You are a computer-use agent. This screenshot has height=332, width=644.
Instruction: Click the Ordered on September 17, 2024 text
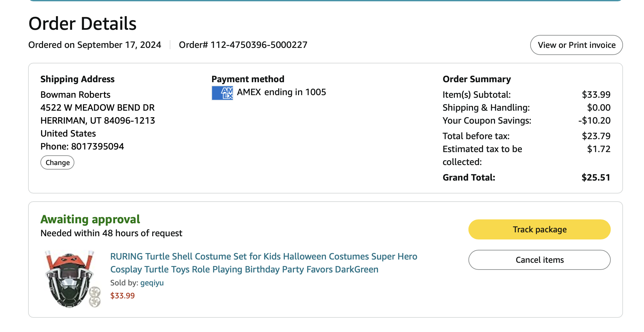coord(95,45)
